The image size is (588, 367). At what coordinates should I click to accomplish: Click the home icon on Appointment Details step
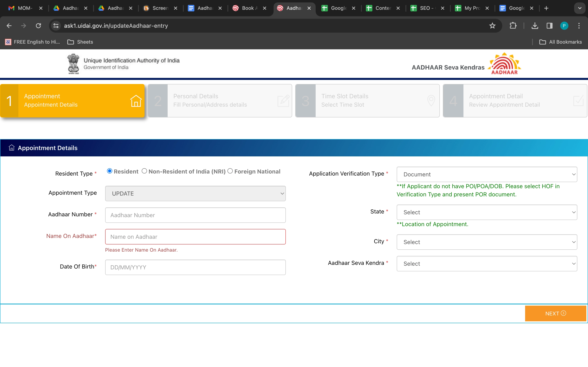[136, 101]
